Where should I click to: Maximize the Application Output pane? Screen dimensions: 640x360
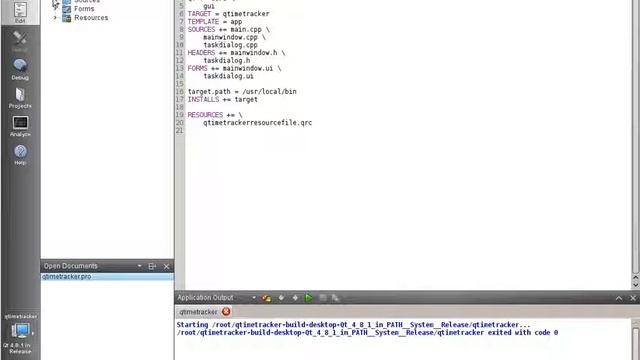pyautogui.click(x=619, y=298)
